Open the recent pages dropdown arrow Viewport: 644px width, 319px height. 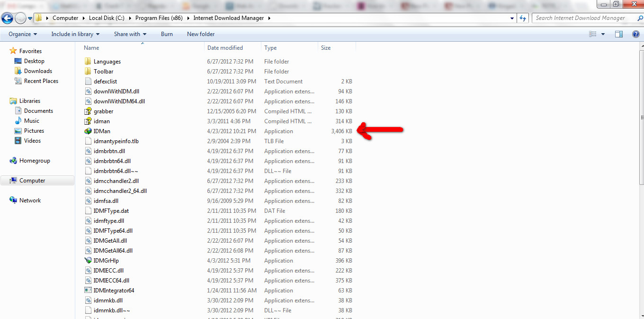[30, 18]
